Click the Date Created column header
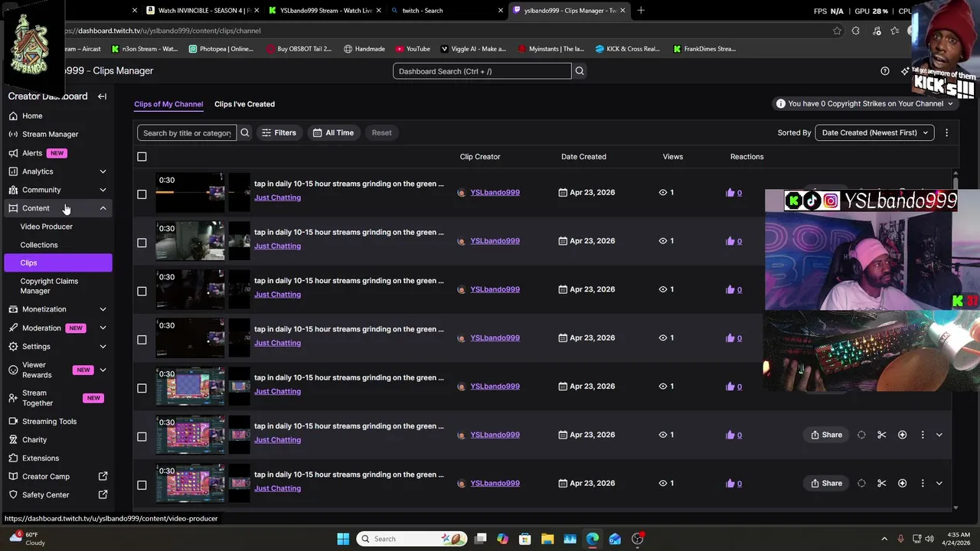This screenshot has height=551, width=980. point(583,157)
